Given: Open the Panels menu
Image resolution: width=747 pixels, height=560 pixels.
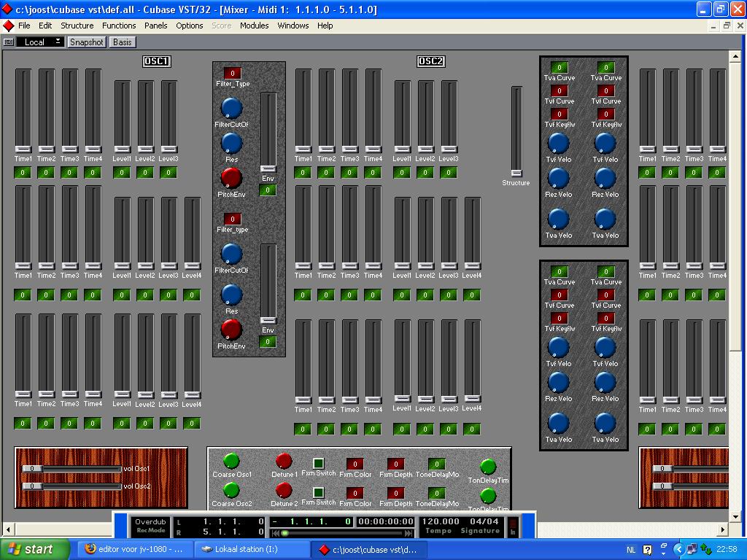Looking at the screenshot, I should pyautogui.click(x=156, y=26).
